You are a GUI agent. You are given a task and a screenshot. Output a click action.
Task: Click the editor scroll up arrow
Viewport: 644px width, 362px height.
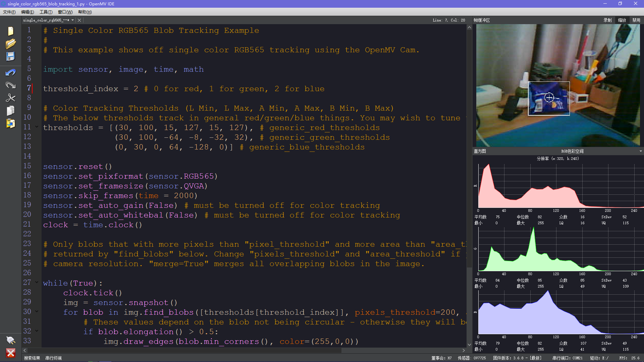pos(469,27)
